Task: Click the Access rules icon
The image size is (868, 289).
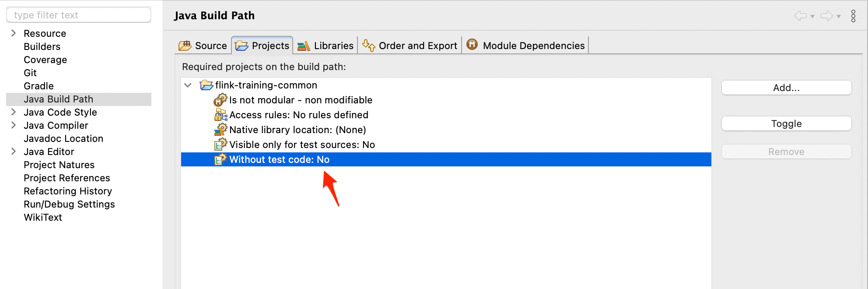Action: tap(220, 115)
